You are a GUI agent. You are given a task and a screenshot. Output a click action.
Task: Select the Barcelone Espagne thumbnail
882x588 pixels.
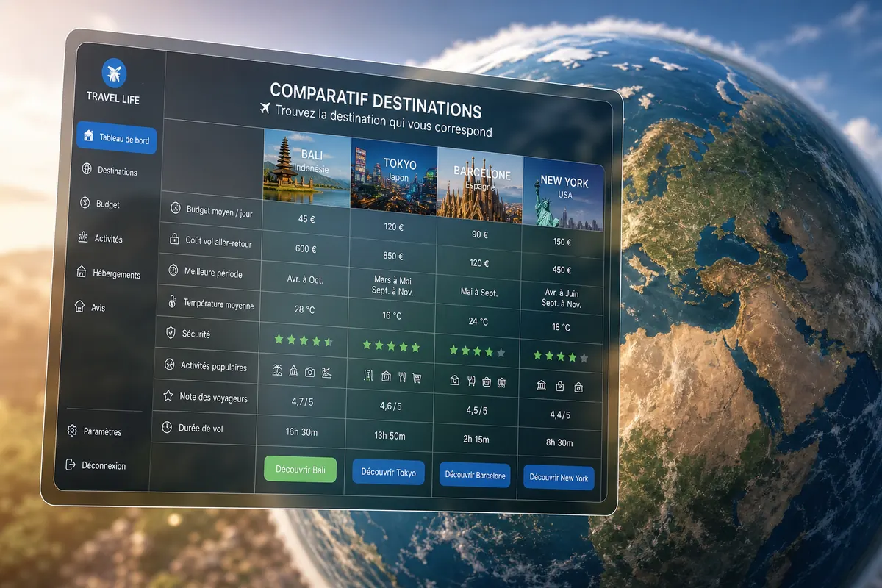click(480, 183)
